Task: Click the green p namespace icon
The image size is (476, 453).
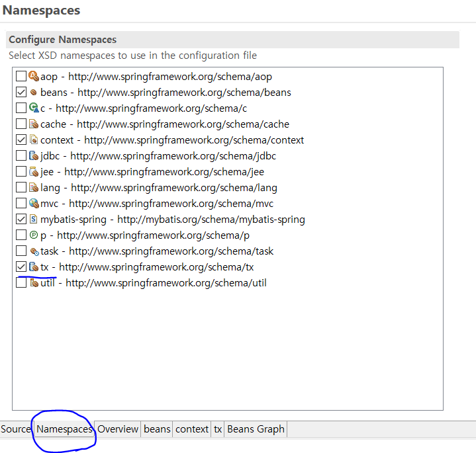Action: pyautogui.click(x=34, y=235)
